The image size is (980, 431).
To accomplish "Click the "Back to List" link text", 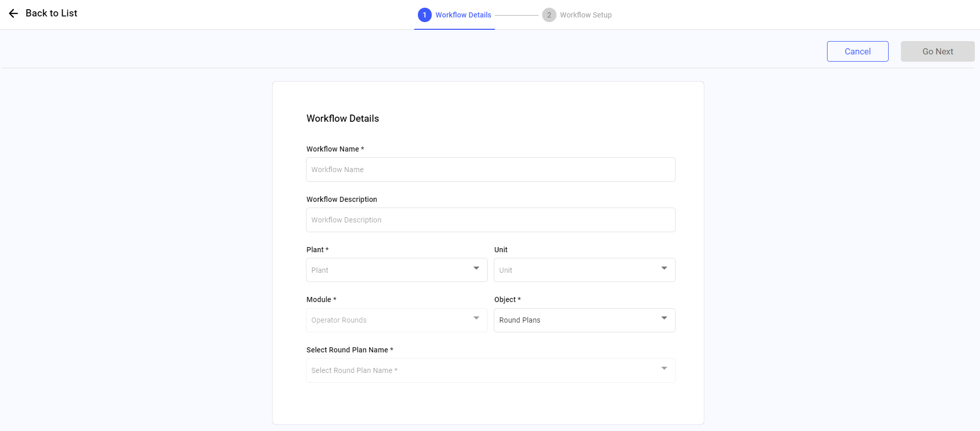I will pos(51,13).
